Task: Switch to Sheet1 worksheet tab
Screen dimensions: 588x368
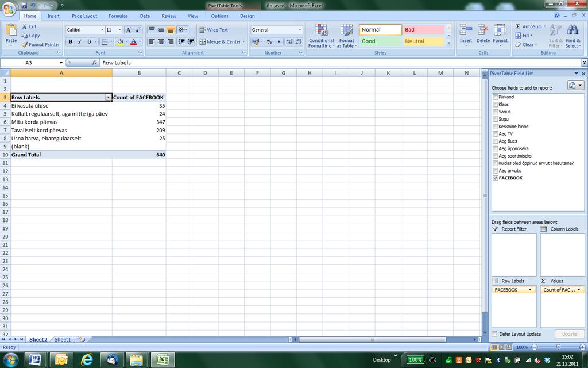Action: pos(63,339)
